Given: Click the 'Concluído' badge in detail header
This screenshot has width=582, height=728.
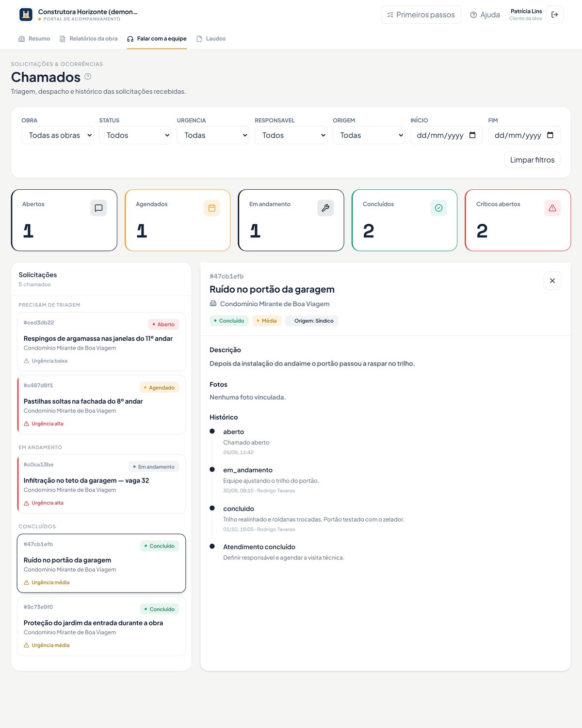Looking at the screenshot, I should (x=229, y=321).
